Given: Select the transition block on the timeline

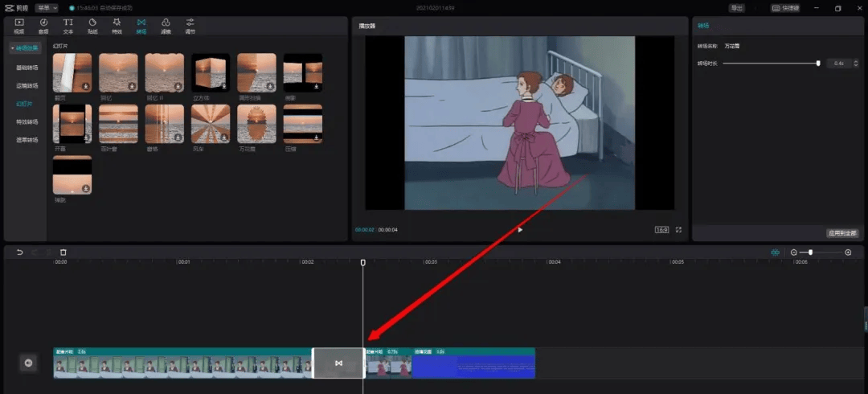Looking at the screenshot, I should pos(339,363).
